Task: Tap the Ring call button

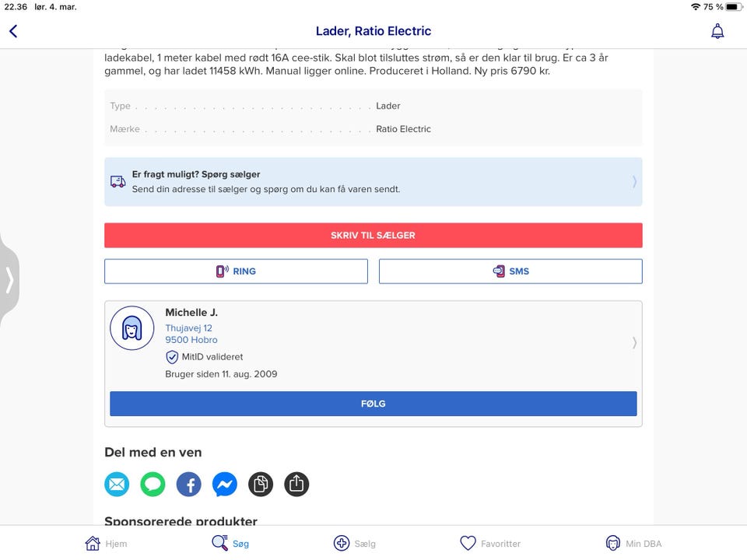Action: (x=236, y=271)
